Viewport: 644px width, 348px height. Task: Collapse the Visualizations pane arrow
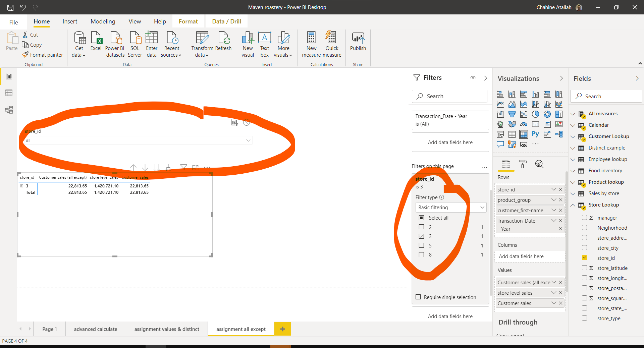coord(561,78)
